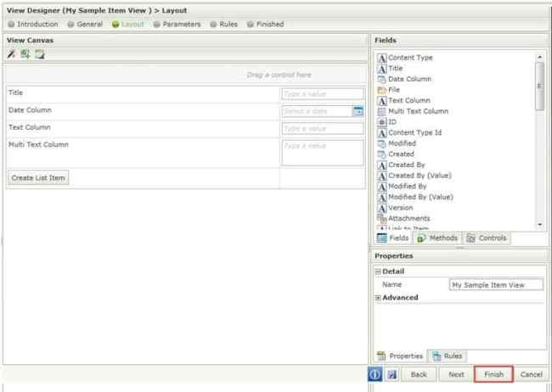This screenshot has width=552, height=392.
Task: Click the Create List Item button
Action: pos(38,177)
